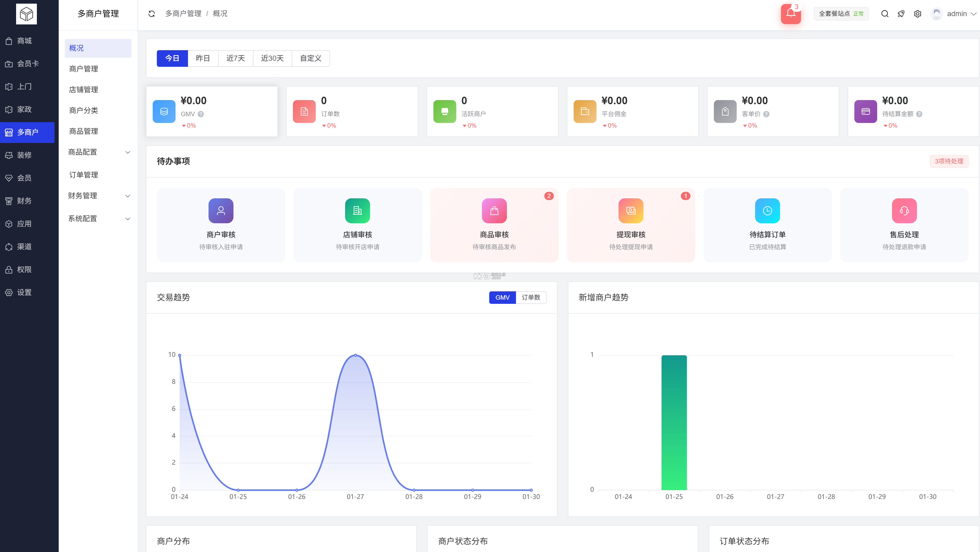Click the 概况 breadcrumb item
This screenshot has width=980, height=552.
(x=220, y=14)
